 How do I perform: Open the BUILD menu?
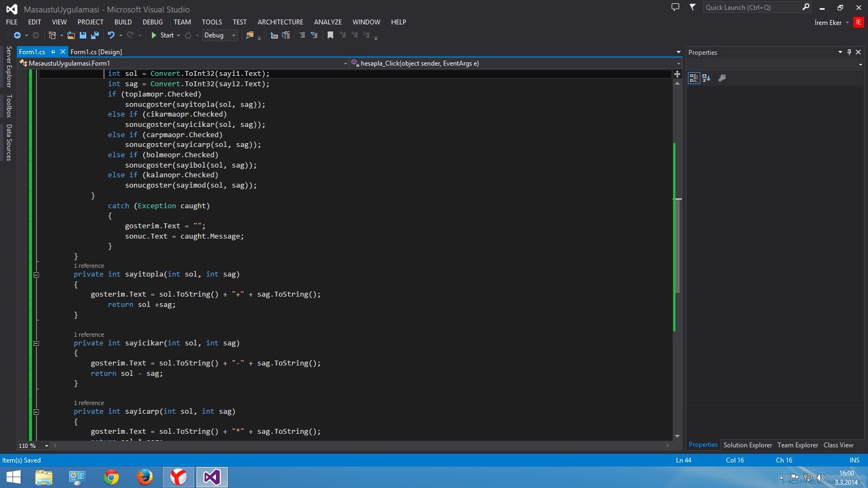click(123, 22)
